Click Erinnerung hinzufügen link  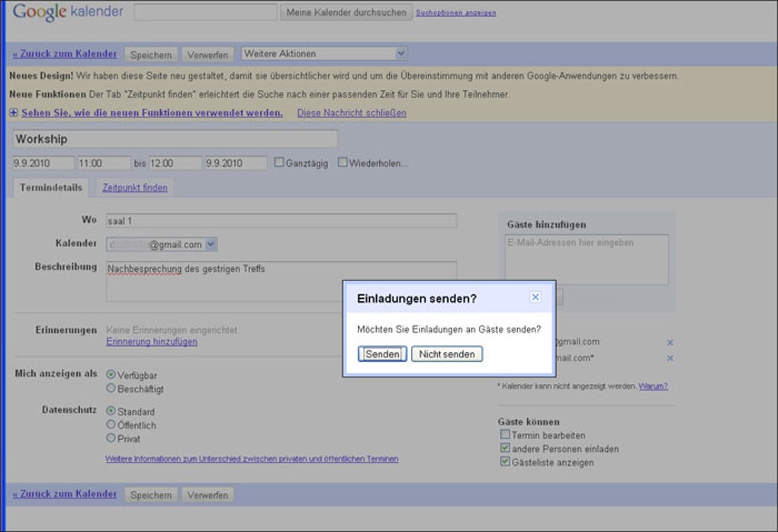pos(152,342)
